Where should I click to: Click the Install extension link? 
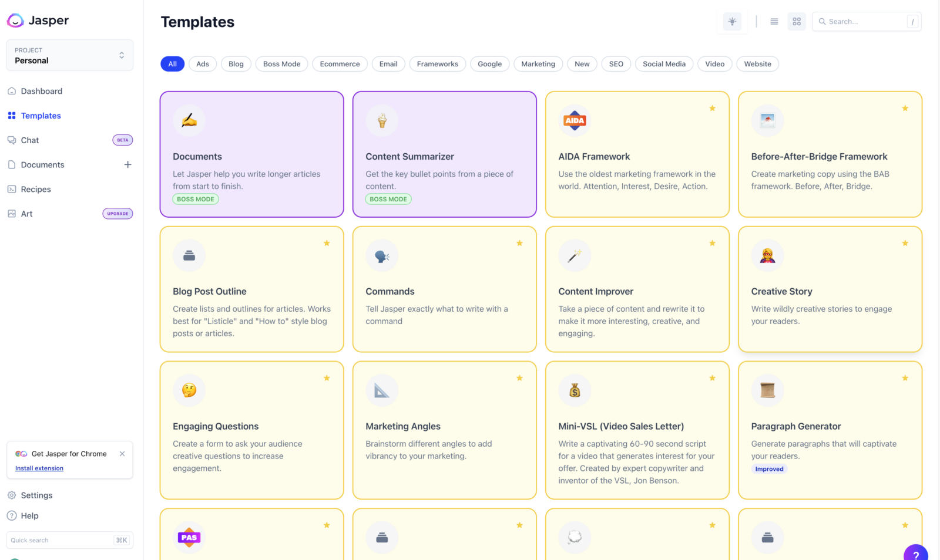click(x=39, y=468)
